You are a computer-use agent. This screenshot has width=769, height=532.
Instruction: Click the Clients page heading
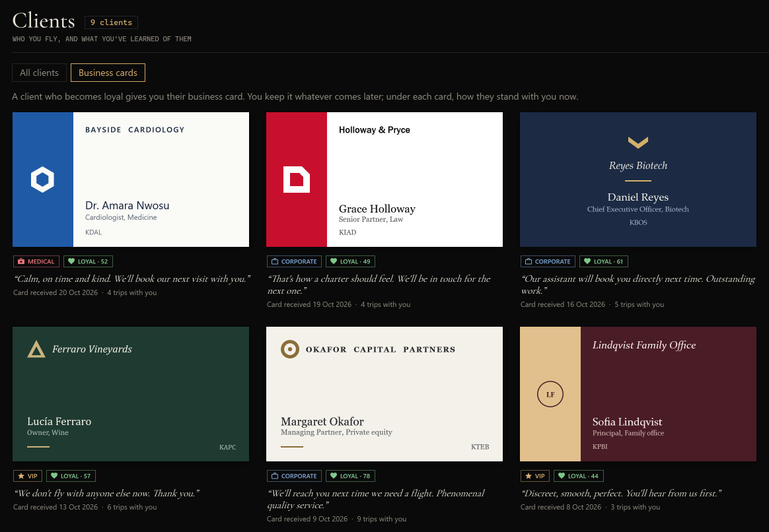[x=44, y=20]
